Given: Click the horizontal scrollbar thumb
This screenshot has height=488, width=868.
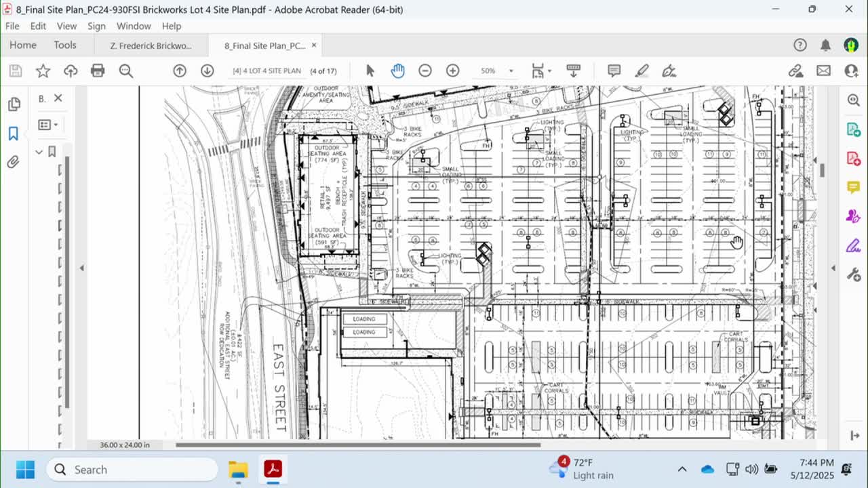Looking at the screenshot, I should 358,445.
